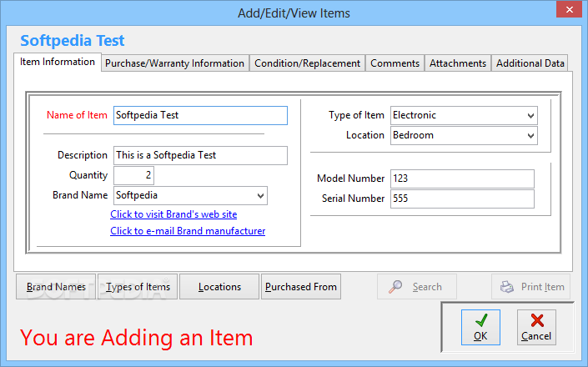Close the Add/Edit/View Items window
Viewport: 588px width, 367px height.
[x=570, y=9]
